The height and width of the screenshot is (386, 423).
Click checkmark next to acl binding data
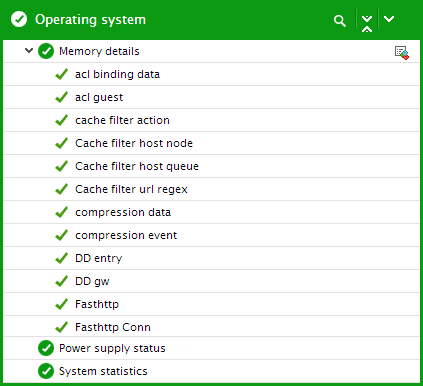pos(62,74)
